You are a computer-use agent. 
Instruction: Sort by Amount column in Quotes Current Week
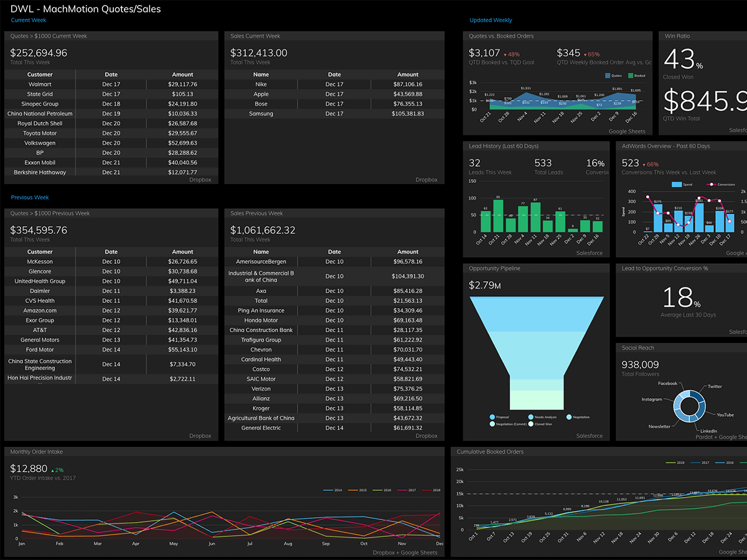tap(182, 75)
